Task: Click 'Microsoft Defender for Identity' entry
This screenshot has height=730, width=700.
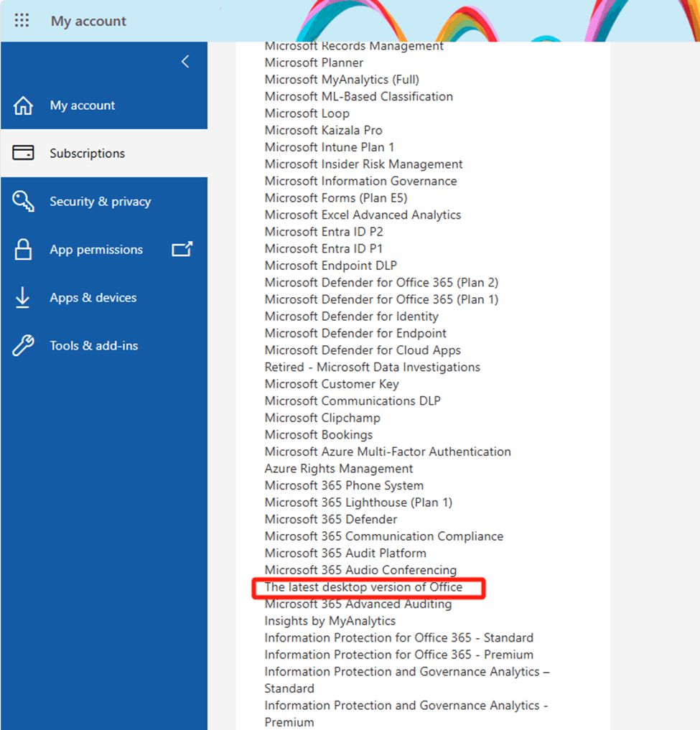Action: tap(352, 317)
